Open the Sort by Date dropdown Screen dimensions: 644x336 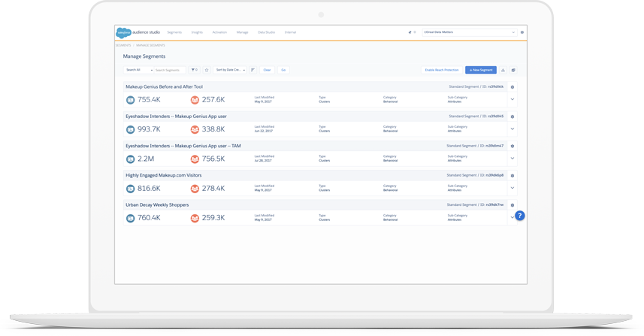click(230, 70)
